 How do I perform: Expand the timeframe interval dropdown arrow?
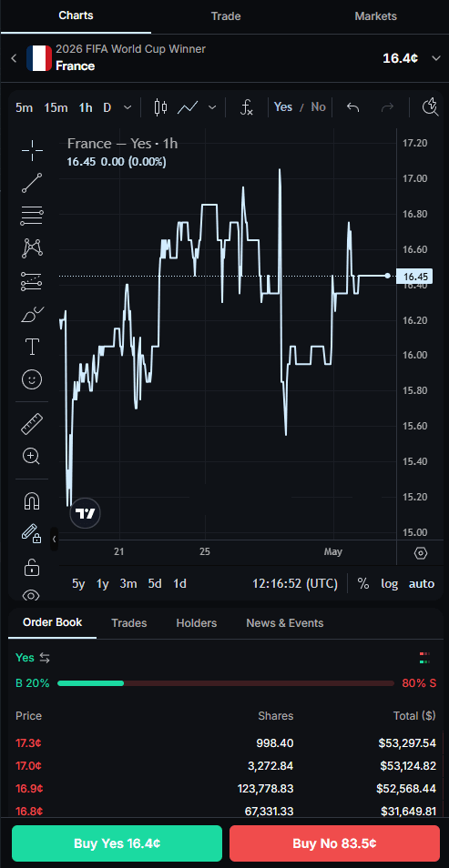pos(128,107)
